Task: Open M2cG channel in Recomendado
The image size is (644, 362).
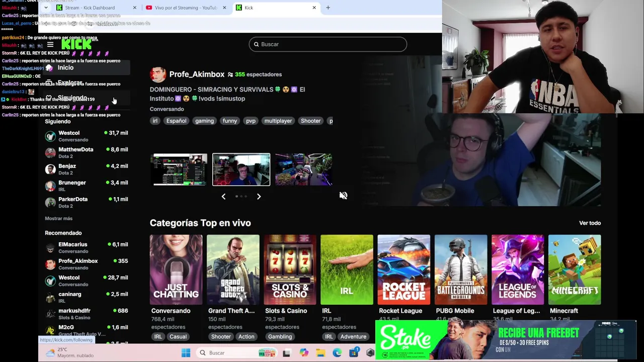Action: click(x=87, y=330)
